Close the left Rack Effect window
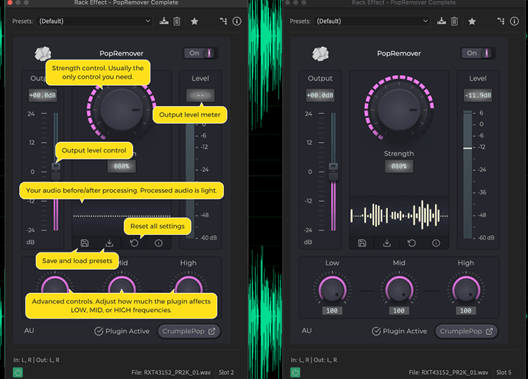 coord(10,2)
